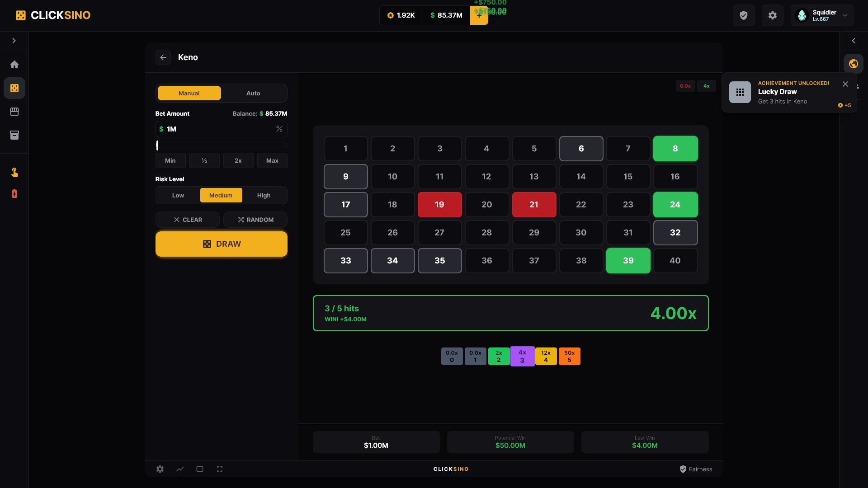Click the Bet Amount input field
Image resolution: width=868 pixels, height=488 pixels.
(222, 129)
